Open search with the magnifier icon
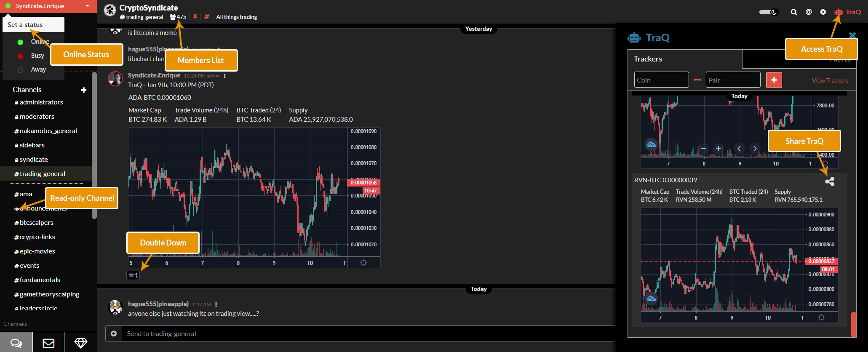Image resolution: width=868 pixels, height=352 pixels. click(x=794, y=12)
